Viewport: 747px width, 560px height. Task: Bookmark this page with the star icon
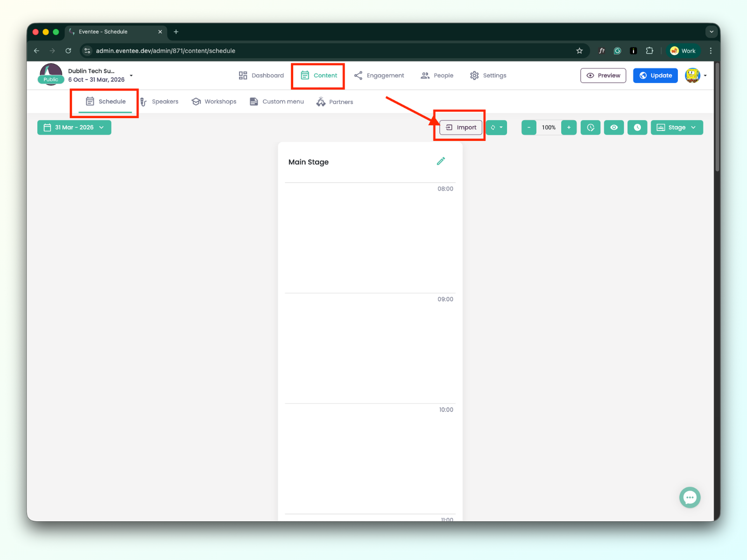(x=579, y=51)
